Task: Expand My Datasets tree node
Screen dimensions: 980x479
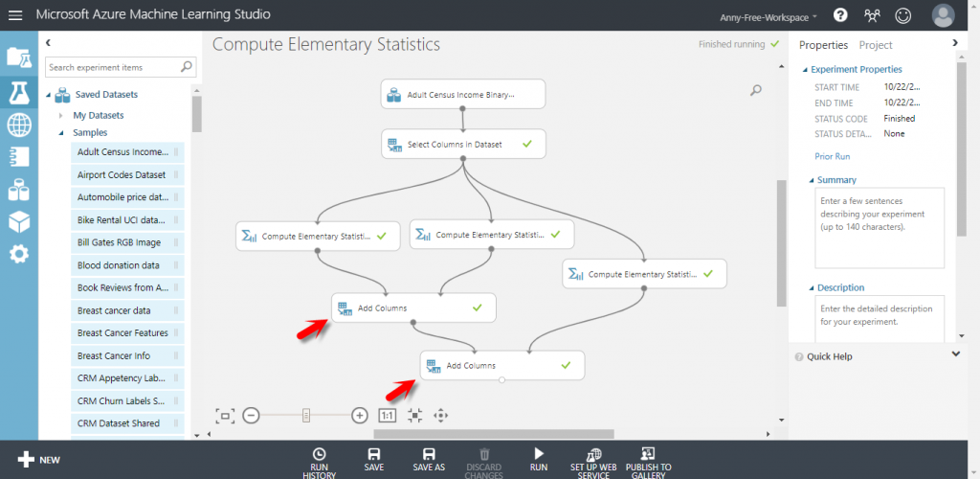Action: click(60, 116)
